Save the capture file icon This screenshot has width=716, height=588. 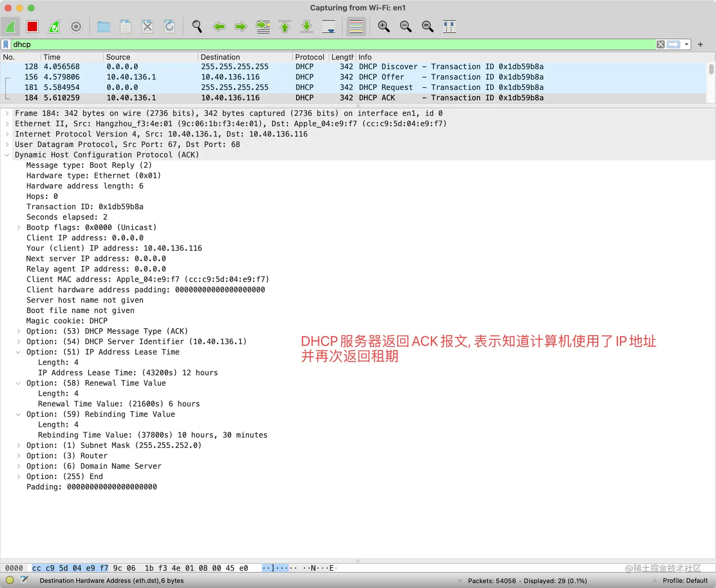[x=125, y=27]
